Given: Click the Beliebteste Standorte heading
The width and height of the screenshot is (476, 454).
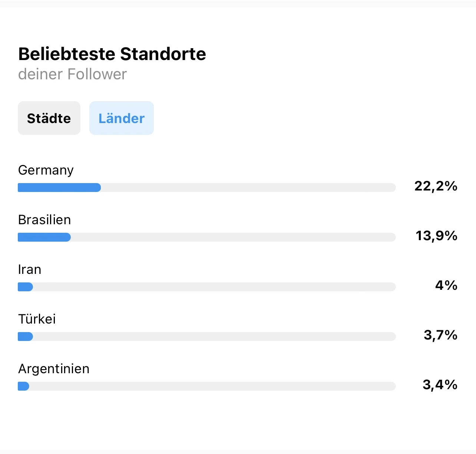Looking at the screenshot, I should (x=112, y=54).
